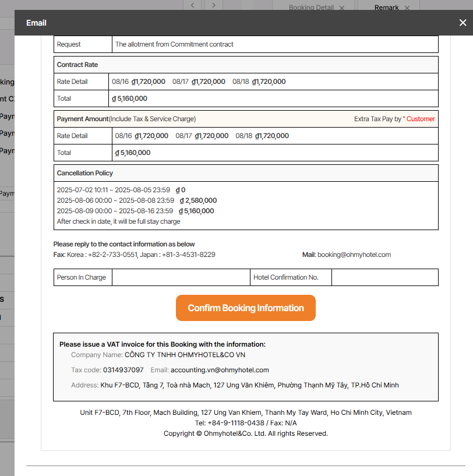Close the Email dialog
The width and height of the screenshot is (473, 476).
(x=463, y=23)
